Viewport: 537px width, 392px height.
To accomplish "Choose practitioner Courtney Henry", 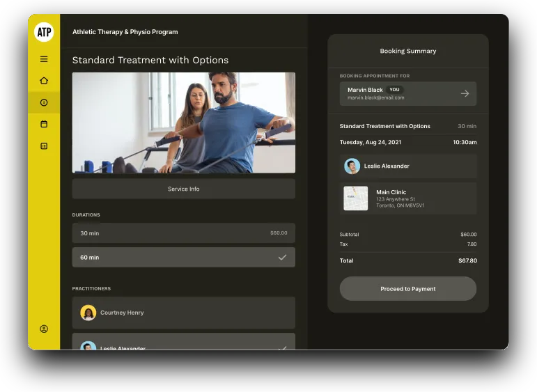I will point(184,313).
